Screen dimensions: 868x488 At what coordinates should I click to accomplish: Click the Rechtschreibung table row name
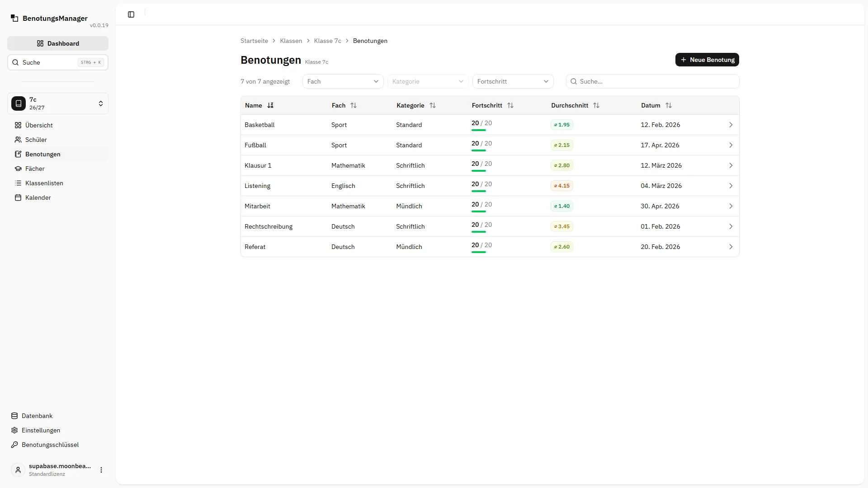pyautogui.click(x=269, y=226)
